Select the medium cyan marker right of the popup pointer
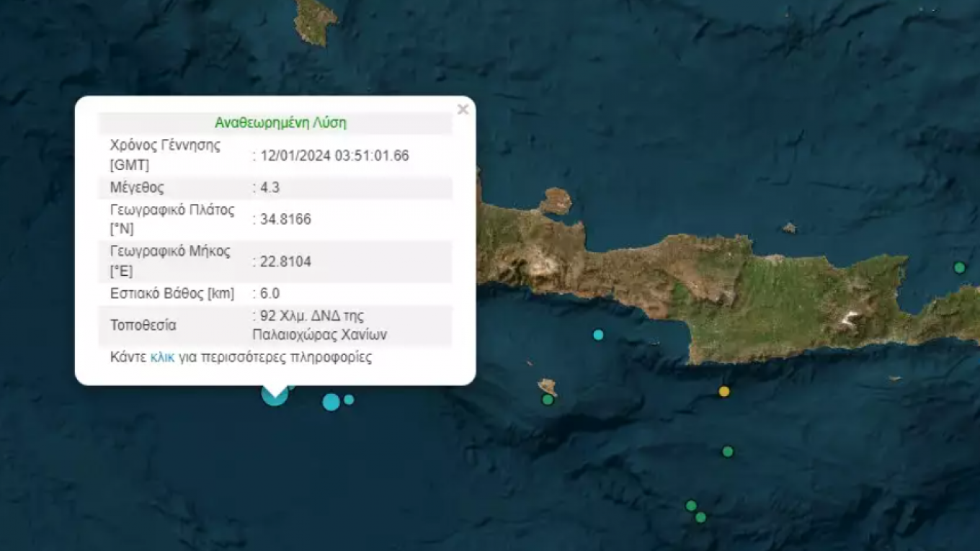The width and height of the screenshot is (980, 551). 331,402
